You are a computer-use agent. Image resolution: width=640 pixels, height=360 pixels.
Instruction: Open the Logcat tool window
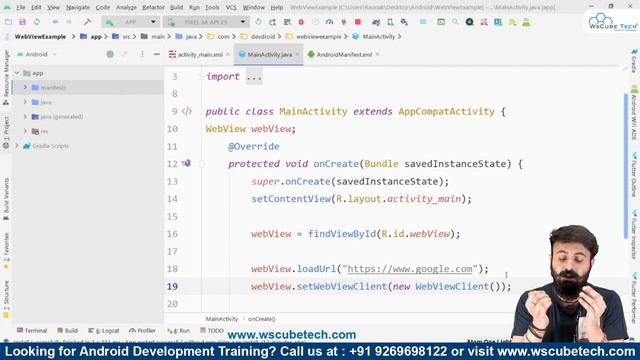coord(104,330)
